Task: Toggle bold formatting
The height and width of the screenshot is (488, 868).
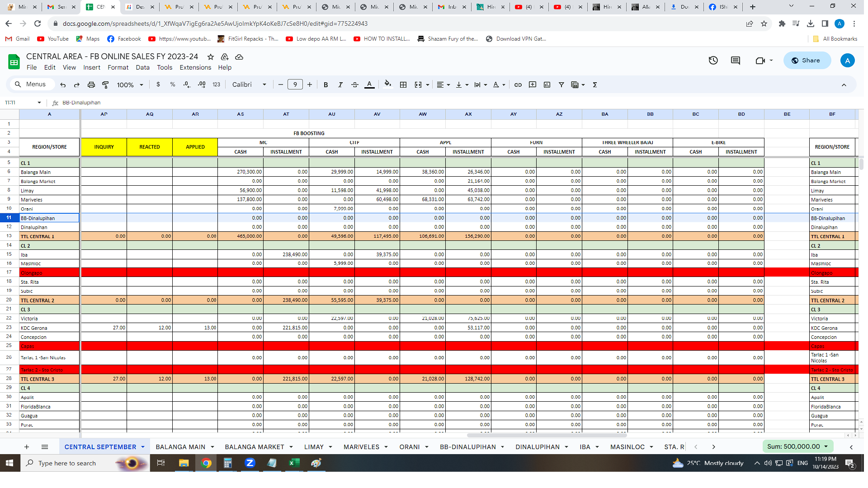Action: 325,85
